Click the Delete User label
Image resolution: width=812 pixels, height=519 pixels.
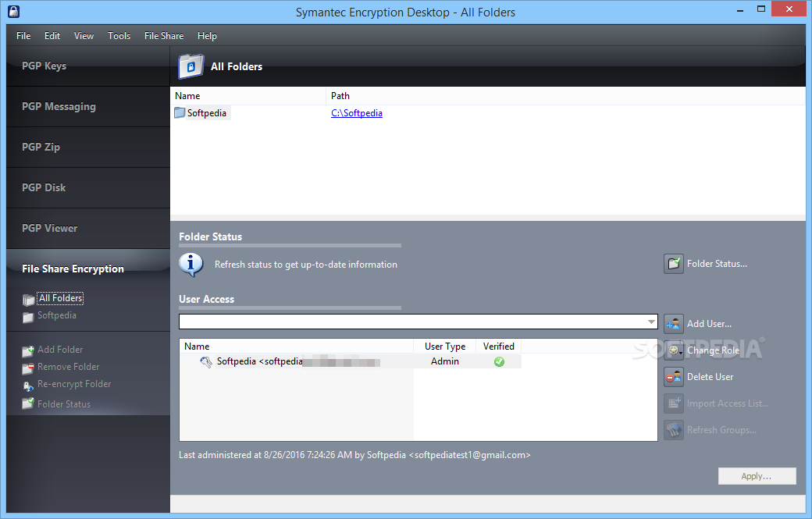pyautogui.click(x=710, y=377)
